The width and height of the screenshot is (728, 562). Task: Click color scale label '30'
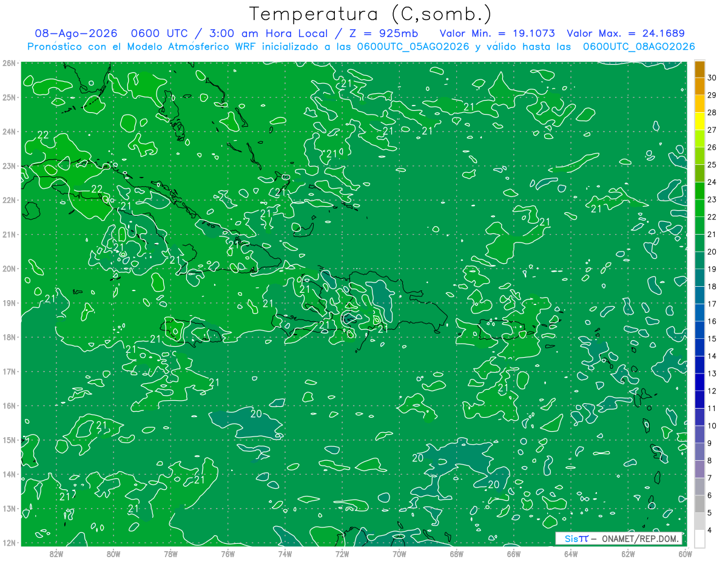click(712, 78)
